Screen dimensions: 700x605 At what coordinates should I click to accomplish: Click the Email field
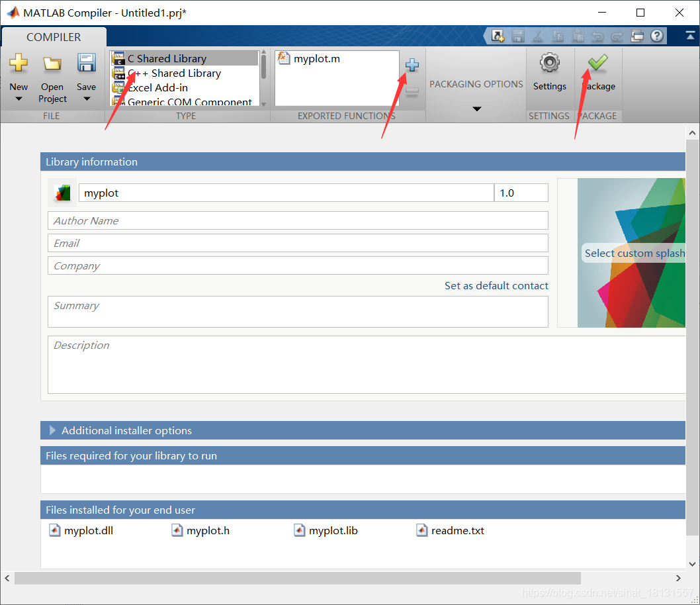click(298, 243)
